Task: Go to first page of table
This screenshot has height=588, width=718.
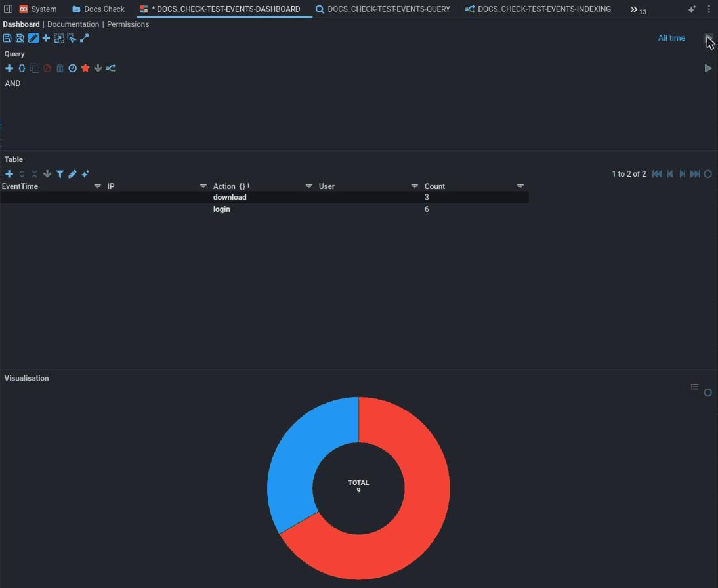Action: [x=657, y=174]
